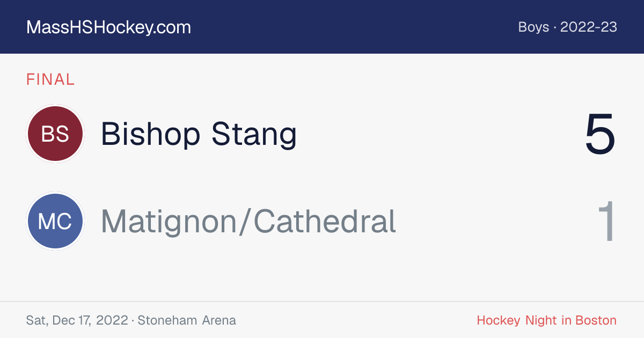Click the blue MC team logo
The width and height of the screenshot is (644, 338).
click(x=55, y=221)
